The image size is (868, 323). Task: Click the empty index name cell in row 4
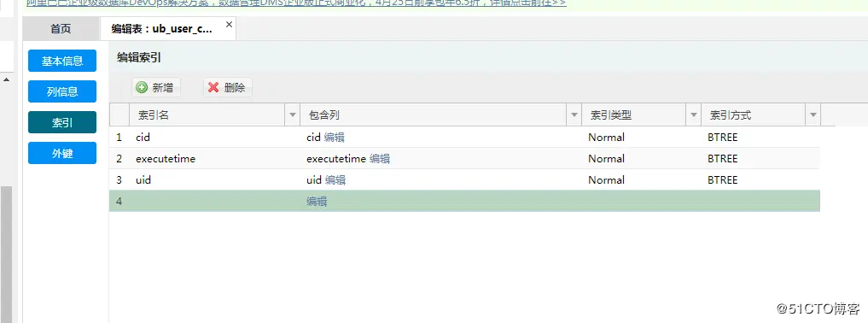coord(215,201)
